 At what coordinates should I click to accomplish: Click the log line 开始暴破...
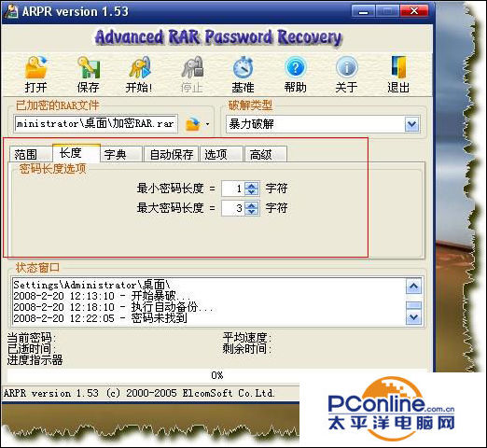click(101, 296)
